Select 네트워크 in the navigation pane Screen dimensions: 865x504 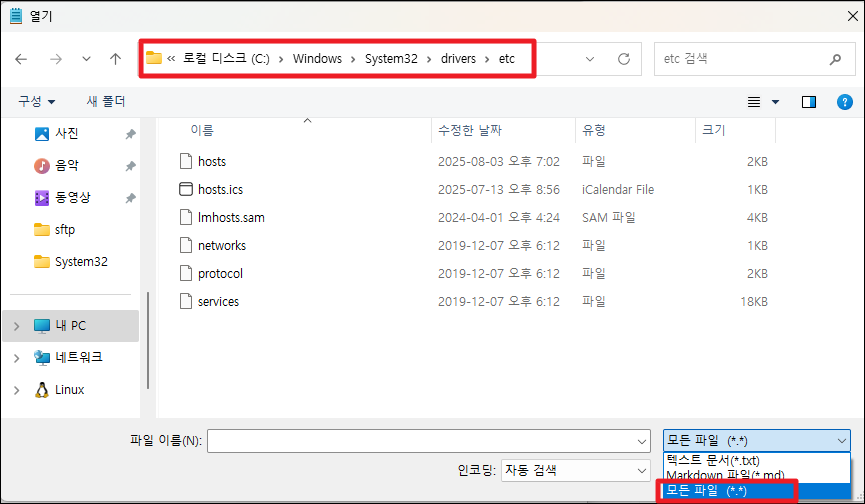[x=78, y=357]
